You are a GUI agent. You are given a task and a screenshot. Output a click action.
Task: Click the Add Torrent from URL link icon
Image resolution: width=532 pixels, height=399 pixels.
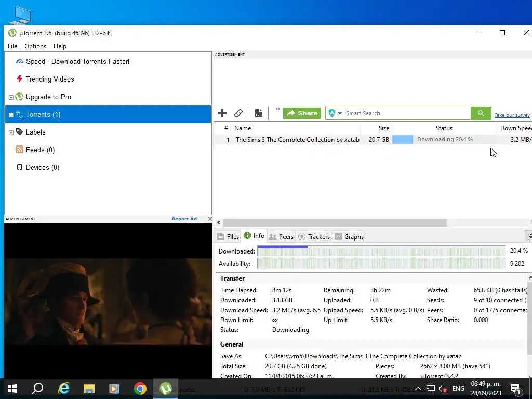(238, 113)
